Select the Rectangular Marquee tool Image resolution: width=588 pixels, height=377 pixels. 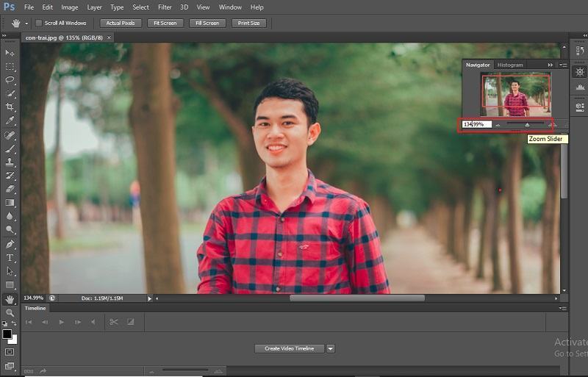(x=10, y=67)
